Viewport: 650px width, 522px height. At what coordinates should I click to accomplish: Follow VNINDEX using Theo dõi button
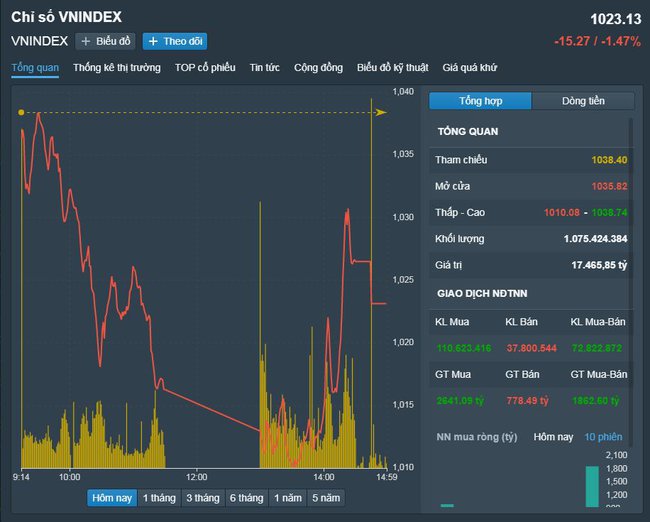click(175, 41)
